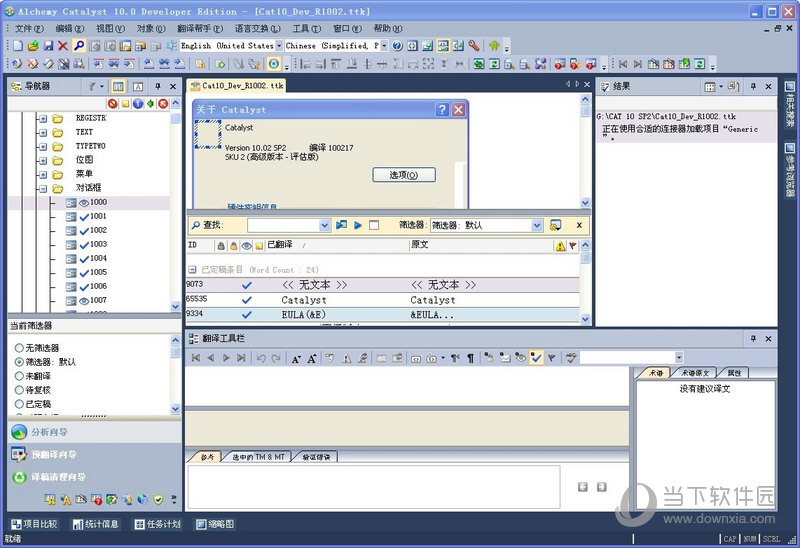Click the green arrow icon in Navigator toolbar
Screen dimensions: 800x548
coord(151,104)
